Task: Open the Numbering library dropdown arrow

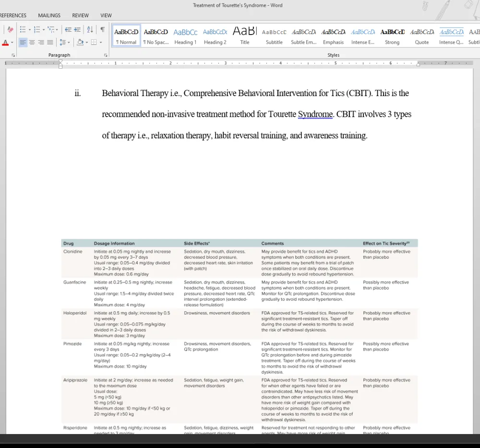Action: coord(44,30)
